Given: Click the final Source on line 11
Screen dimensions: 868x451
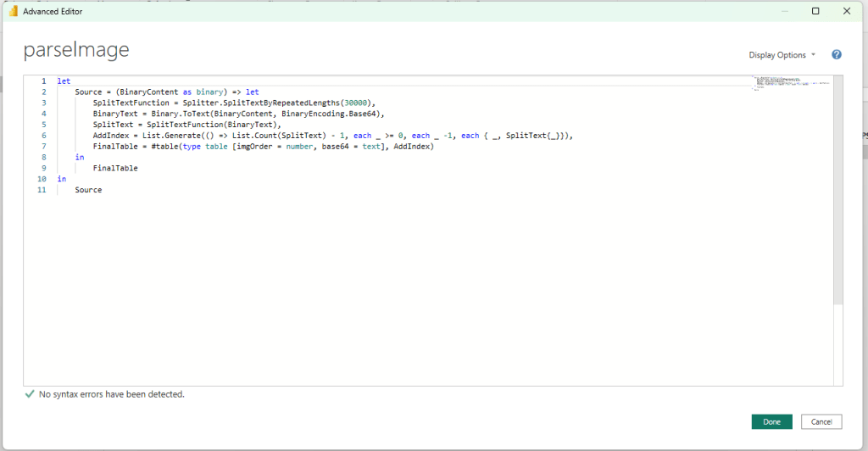Looking at the screenshot, I should [x=88, y=190].
